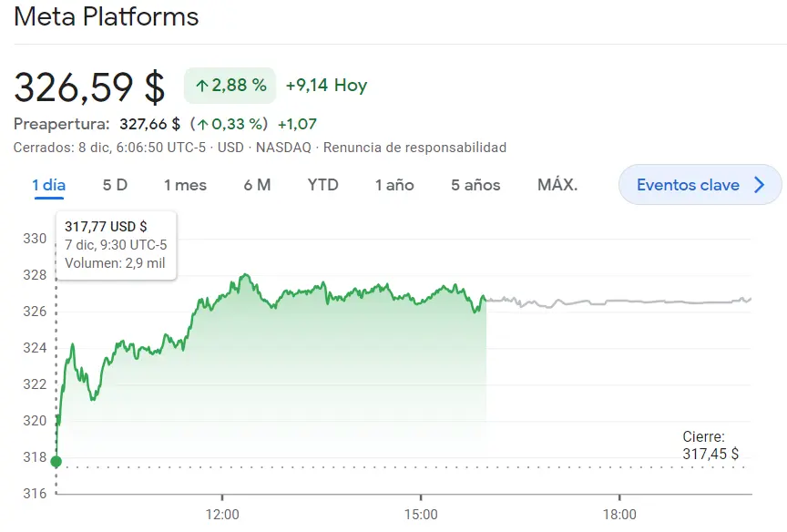The height and width of the screenshot is (532, 787).
Task: Click the Meta Platforms title
Action: (107, 16)
